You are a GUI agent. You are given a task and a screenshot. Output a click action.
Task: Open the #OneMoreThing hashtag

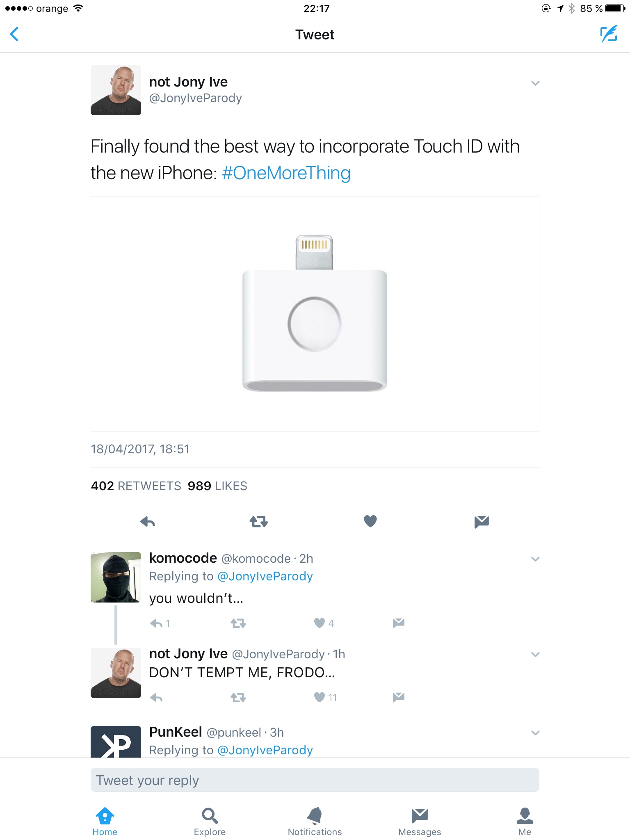point(286,173)
